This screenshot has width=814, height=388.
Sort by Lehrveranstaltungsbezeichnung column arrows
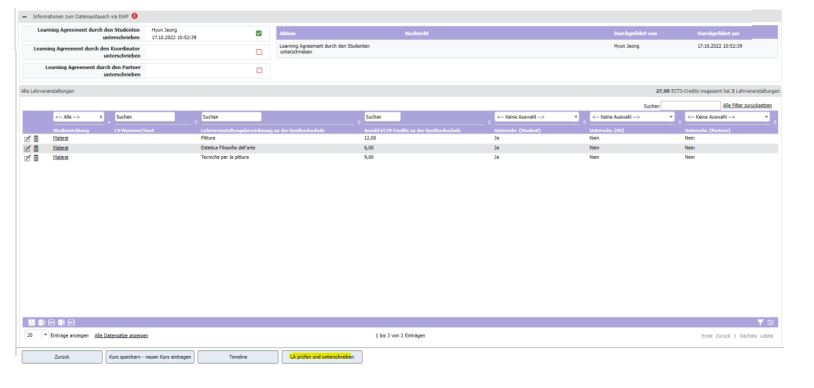[359, 122]
